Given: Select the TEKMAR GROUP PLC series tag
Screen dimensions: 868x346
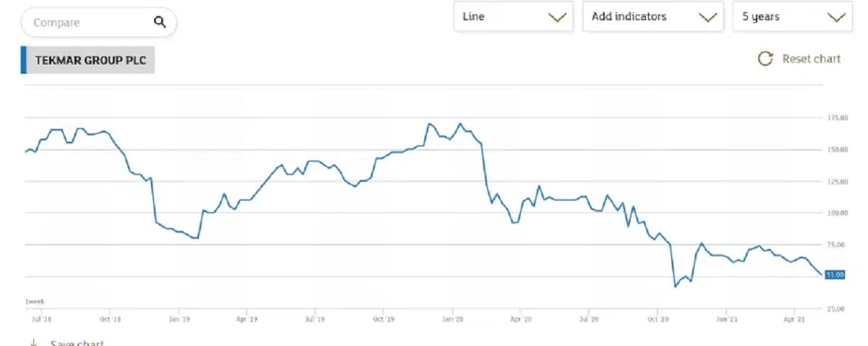Looking at the screenshot, I should [x=90, y=61].
